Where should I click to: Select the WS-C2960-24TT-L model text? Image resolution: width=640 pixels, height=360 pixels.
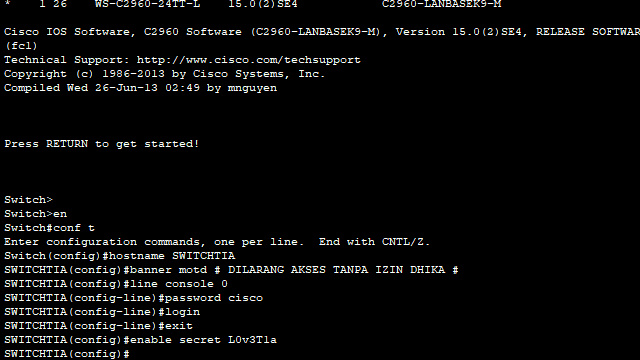147,4
